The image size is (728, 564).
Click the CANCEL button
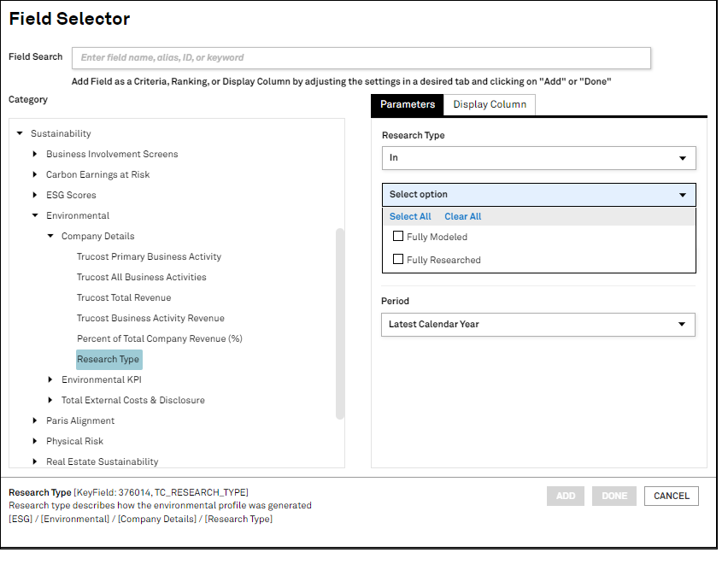672,496
